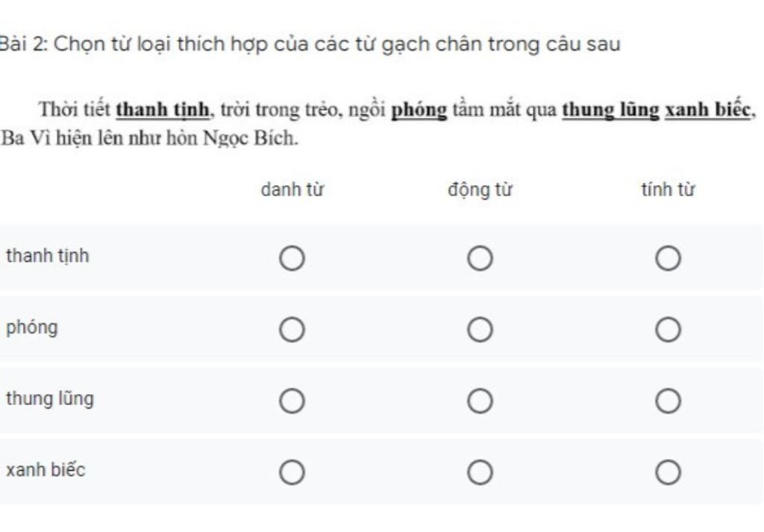Pick 'động từ' for xanh biếc
Screen dimensions: 764x532
point(480,472)
